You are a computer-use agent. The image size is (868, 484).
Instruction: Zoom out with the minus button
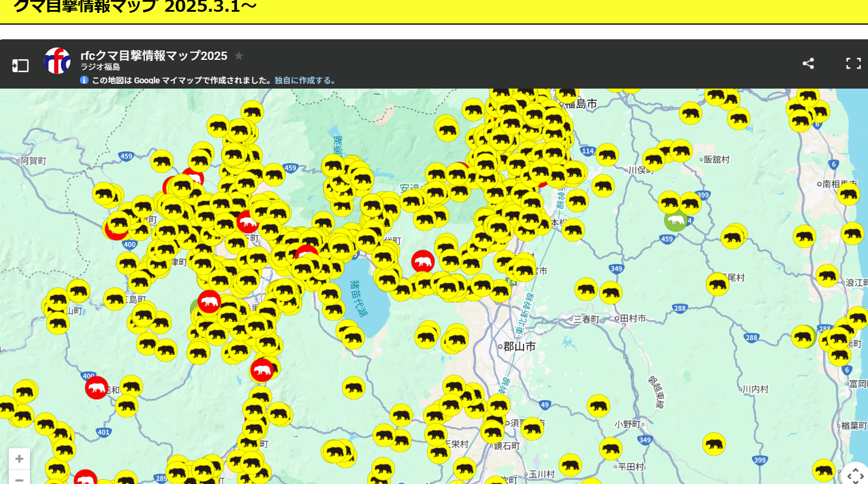click(x=19, y=479)
